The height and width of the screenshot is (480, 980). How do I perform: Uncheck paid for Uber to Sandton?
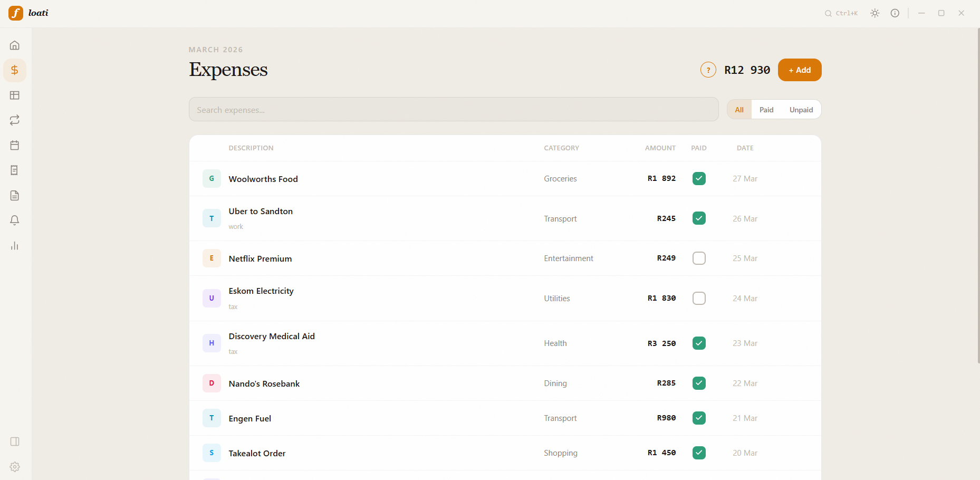pyautogui.click(x=699, y=218)
